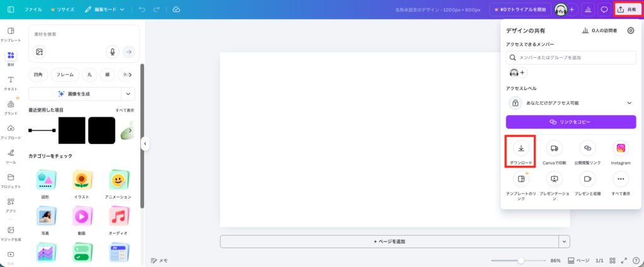Expand the 編集モード dropdown
The height and width of the screenshot is (267, 644).
105,9
